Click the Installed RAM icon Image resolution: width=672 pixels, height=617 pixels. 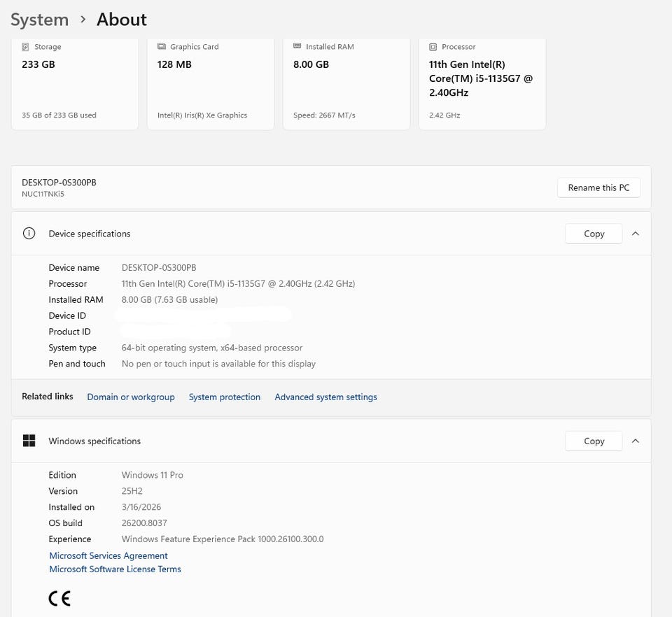tap(297, 47)
